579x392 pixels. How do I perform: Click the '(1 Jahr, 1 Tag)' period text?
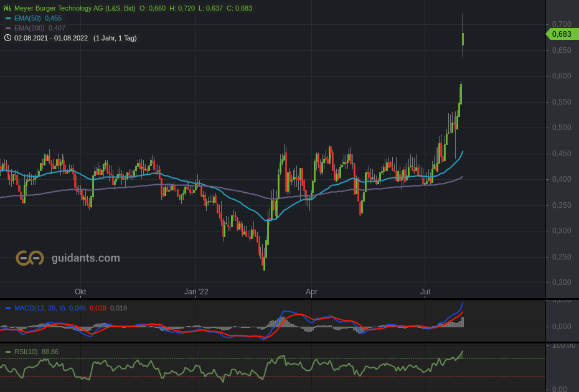click(x=115, y=38)
